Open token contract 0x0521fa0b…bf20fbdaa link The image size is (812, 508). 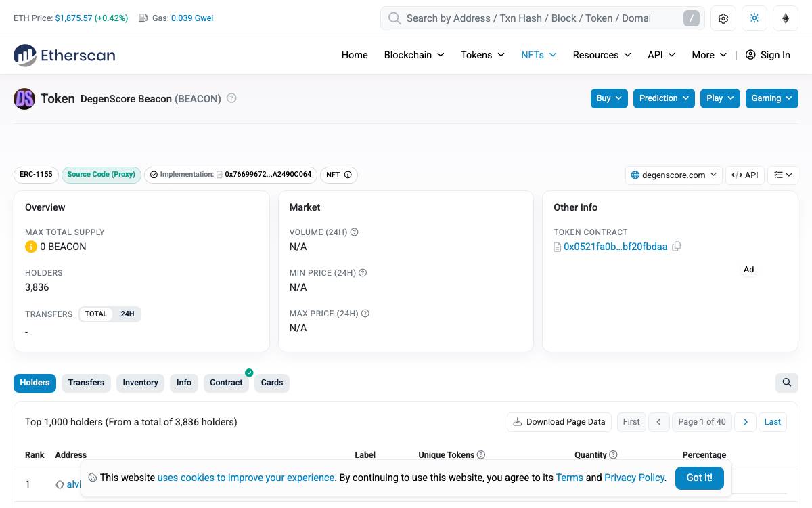click(x=615, y=247)
